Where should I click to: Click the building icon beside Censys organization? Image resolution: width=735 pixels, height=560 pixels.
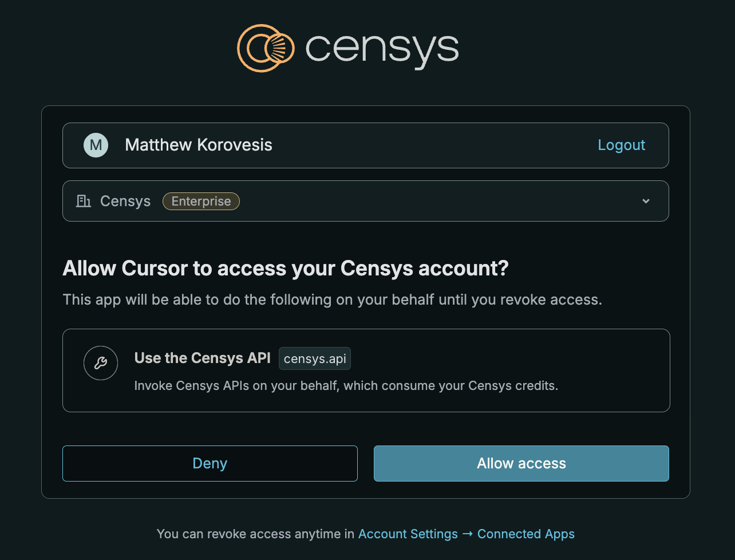pyautogui.click(x=84, y=201)
